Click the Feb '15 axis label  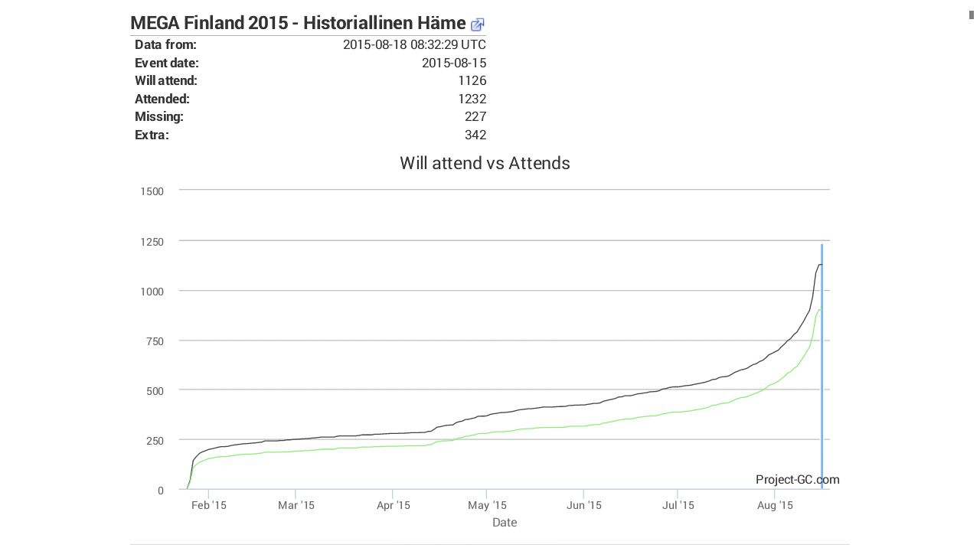click(209, 505)
